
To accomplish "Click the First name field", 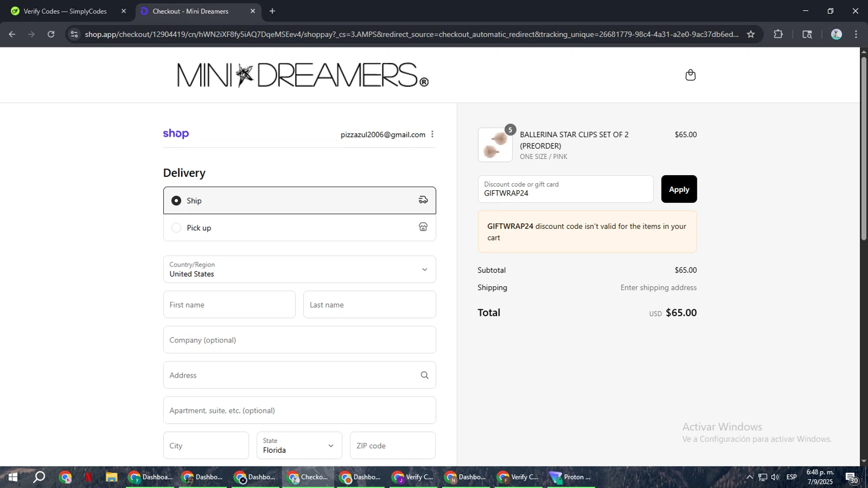I will (229, 305).
